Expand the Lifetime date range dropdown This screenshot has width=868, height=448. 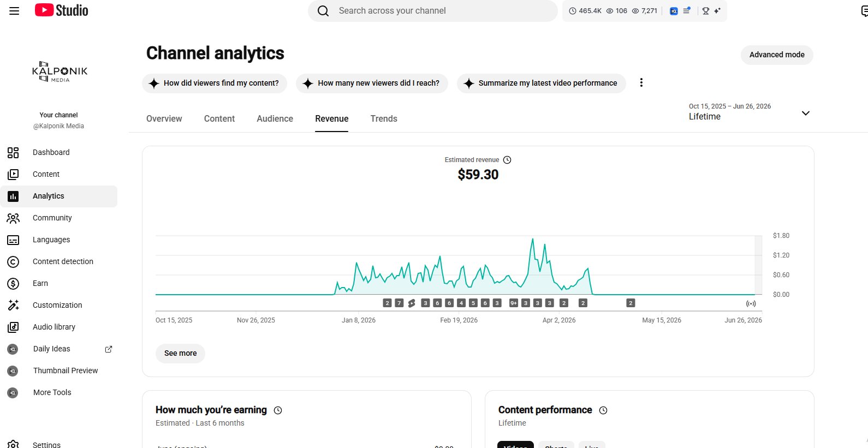pos(805,113)
